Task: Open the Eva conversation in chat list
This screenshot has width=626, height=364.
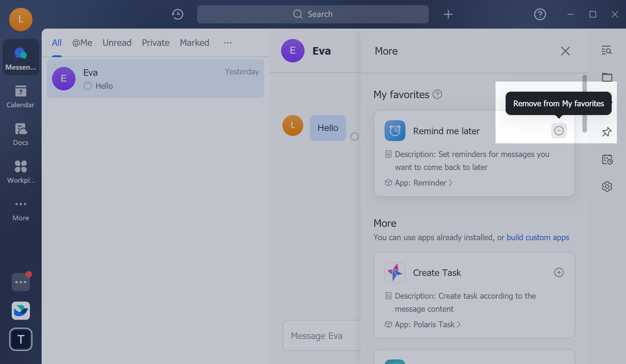Action: click(x=156, y=79)
